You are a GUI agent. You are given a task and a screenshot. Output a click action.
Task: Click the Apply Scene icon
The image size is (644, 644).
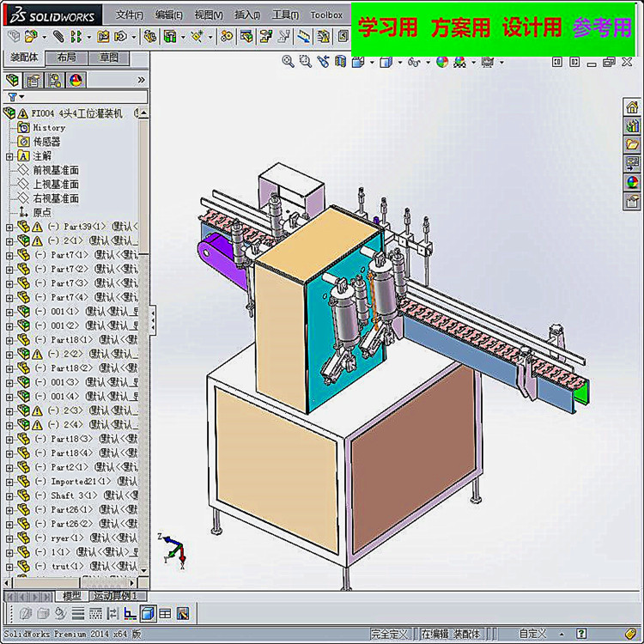pyautogui.click(x=460, y=62)
